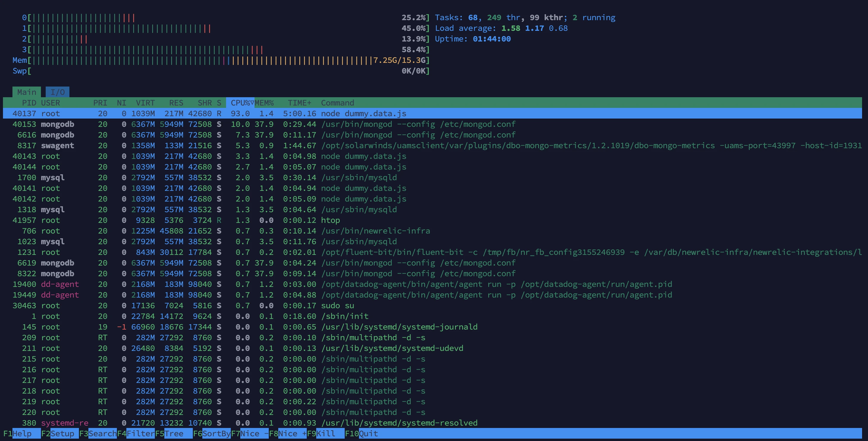Viewport: 868px width, 441px height.
Task: Select PID 219 multipathd row
Action: 432,401
